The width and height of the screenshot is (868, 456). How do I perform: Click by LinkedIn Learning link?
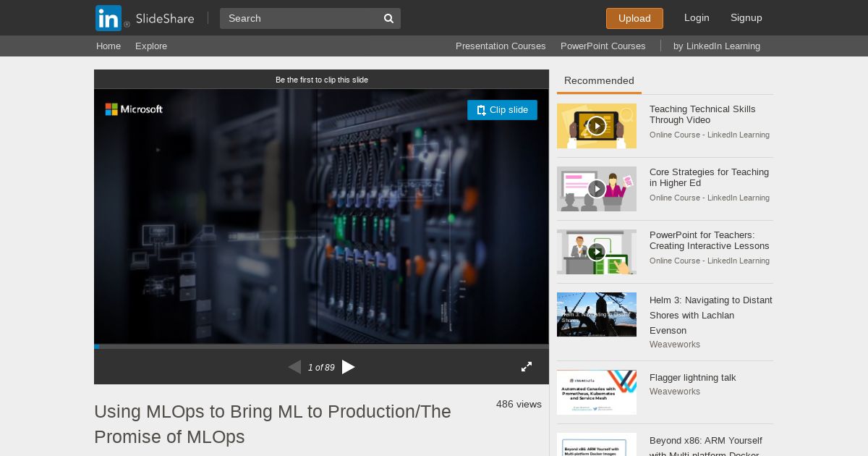click(x=717, y=46)
